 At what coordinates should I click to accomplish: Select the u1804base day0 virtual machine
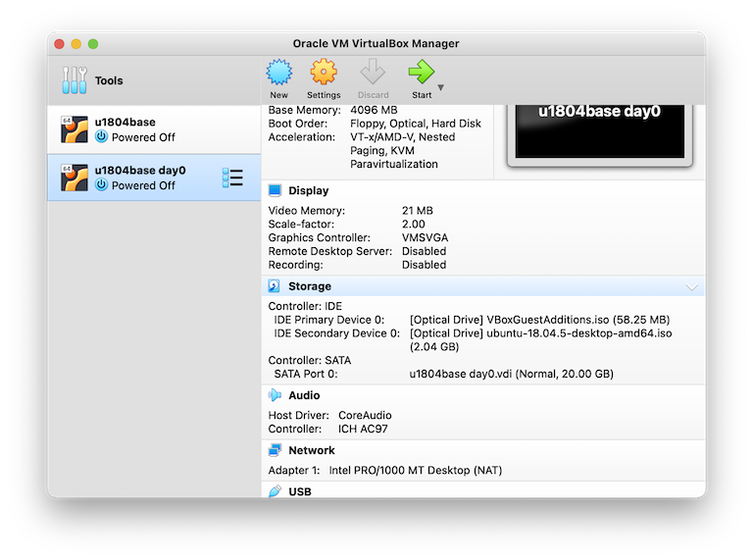point(154,178)
